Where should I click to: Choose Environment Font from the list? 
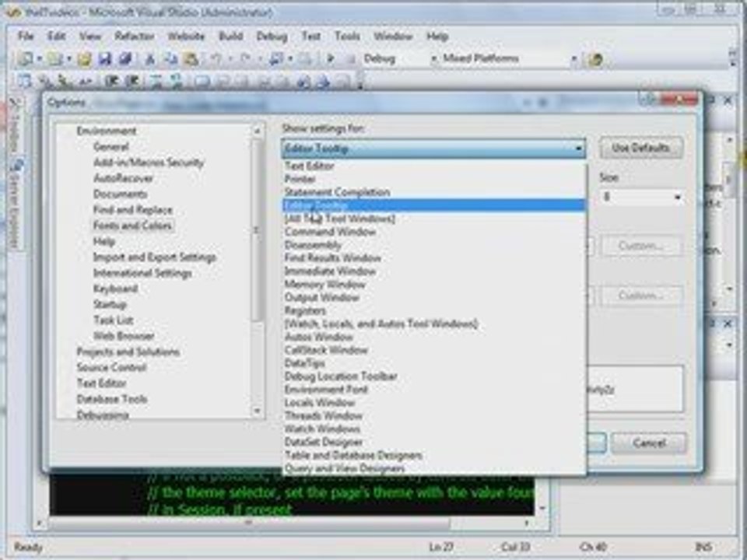(x=433, y=390)
